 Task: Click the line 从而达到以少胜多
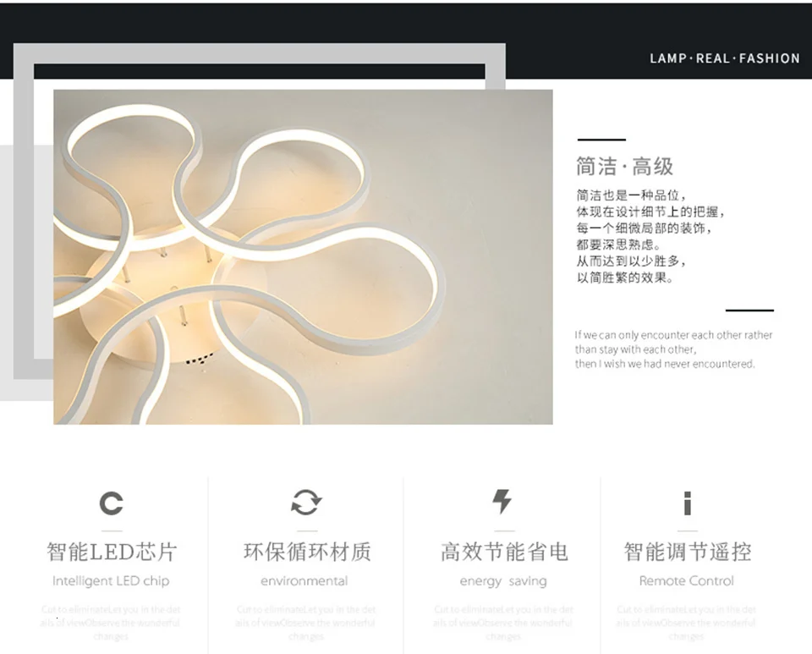click(x=631, y=261)
